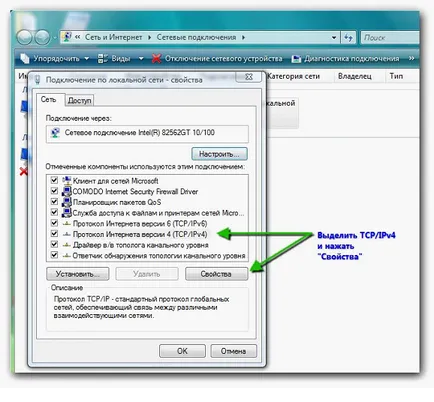Select Протокол Интернета версии 4 list item
Screen dimensions: 434x402
(140, 234)
